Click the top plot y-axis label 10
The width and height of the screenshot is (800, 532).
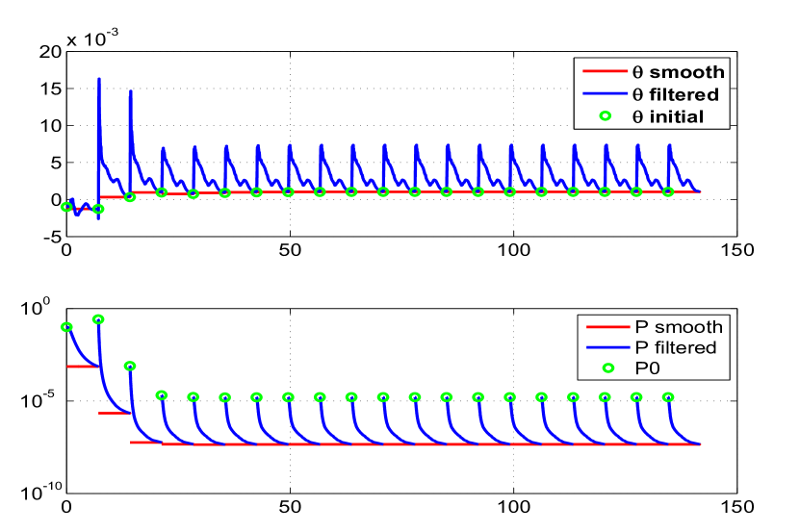pyautogui.click(x=51, y=125)
